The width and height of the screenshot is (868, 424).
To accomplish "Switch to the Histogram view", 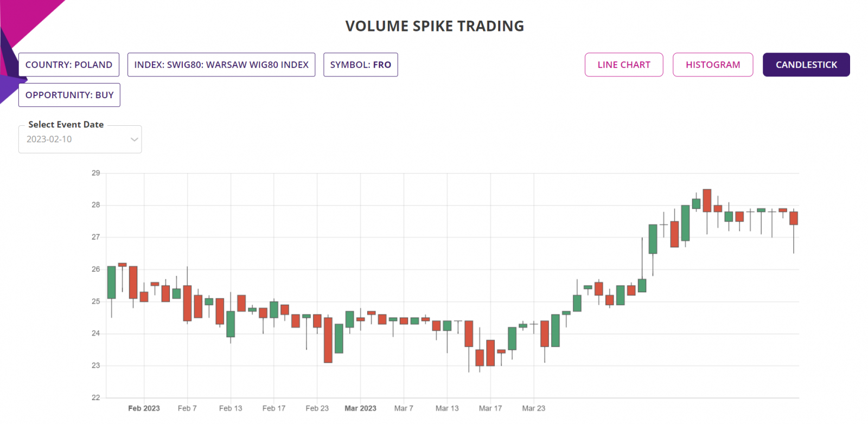I will [713, 65].
